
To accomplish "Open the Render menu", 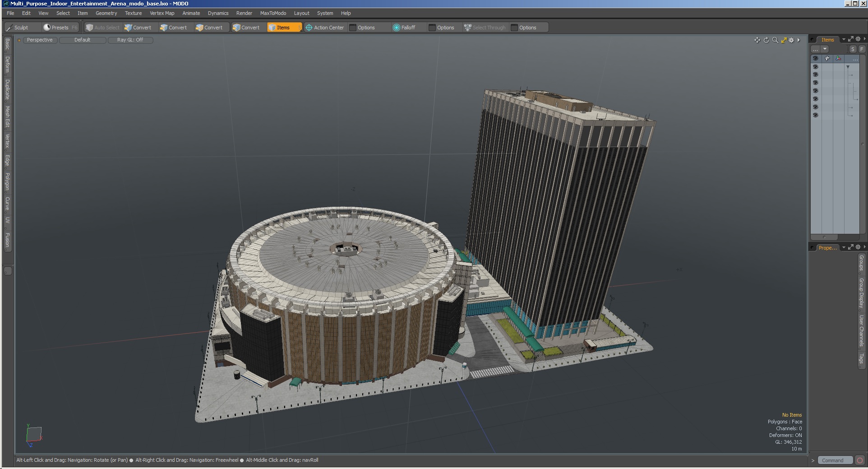I will coord(244,13).
